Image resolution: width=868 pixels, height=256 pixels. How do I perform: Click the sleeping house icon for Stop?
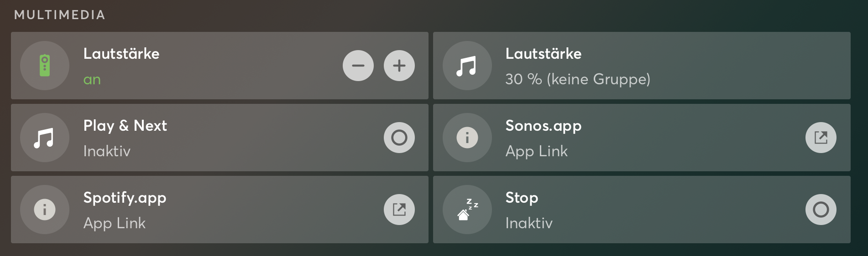(x=467, y=210)
